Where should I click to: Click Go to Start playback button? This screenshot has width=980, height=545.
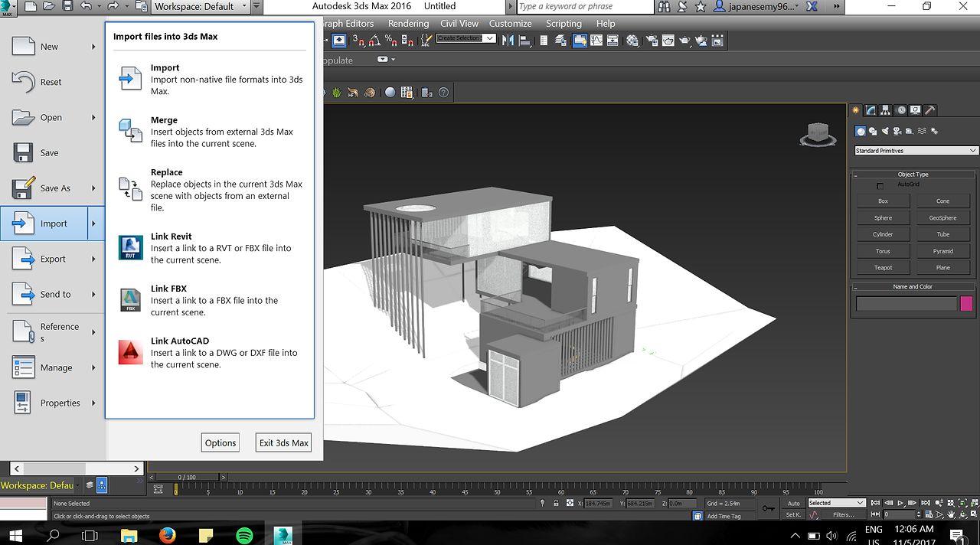pos(875,503)
